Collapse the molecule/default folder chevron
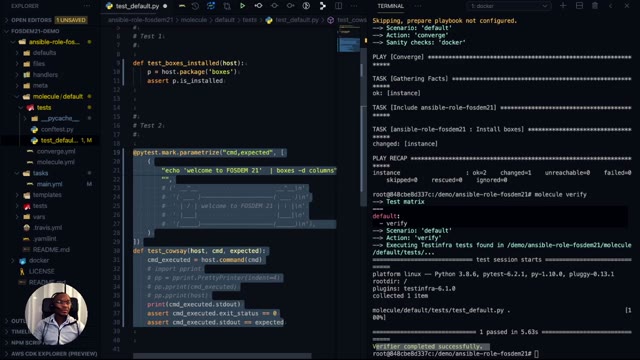Image resolution: width=640 pixels, height=360 pixels. pos(17,97)
